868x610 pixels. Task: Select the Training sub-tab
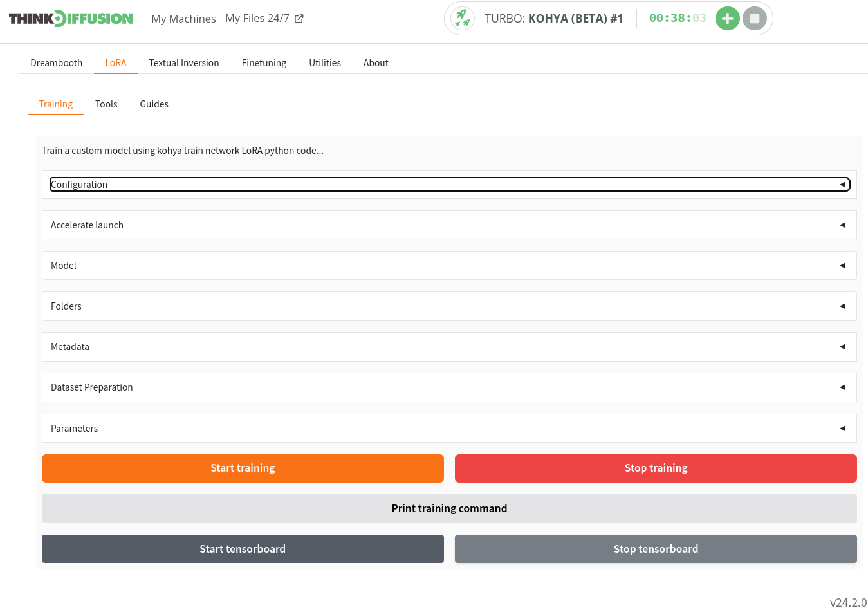(x=56, y=104)
